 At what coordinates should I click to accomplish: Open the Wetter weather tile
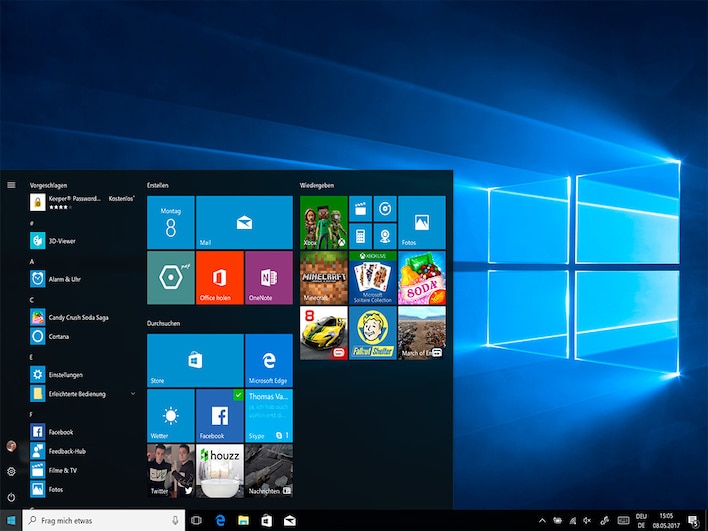(171, 415)
